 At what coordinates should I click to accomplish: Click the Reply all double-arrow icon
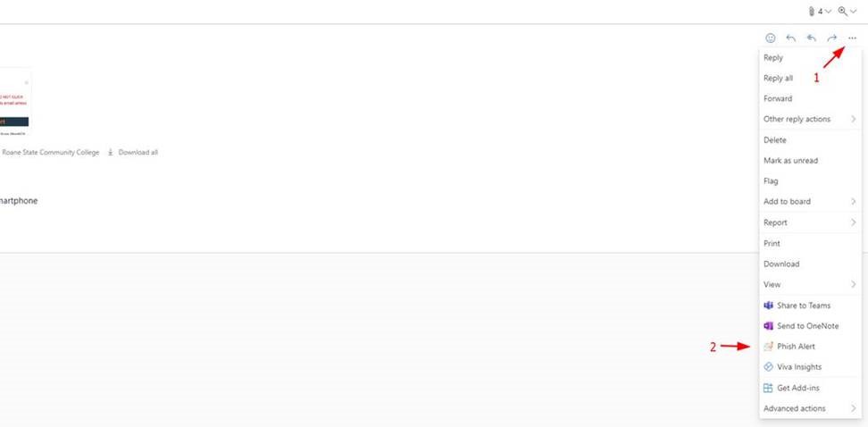tap(812, 38)
